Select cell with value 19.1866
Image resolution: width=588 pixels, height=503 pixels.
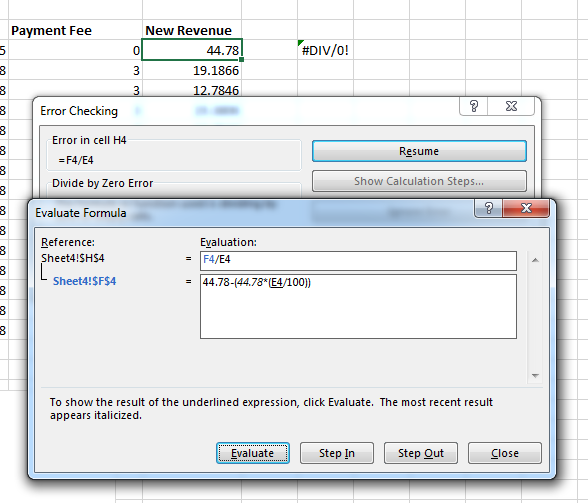[x=192, y=70]
